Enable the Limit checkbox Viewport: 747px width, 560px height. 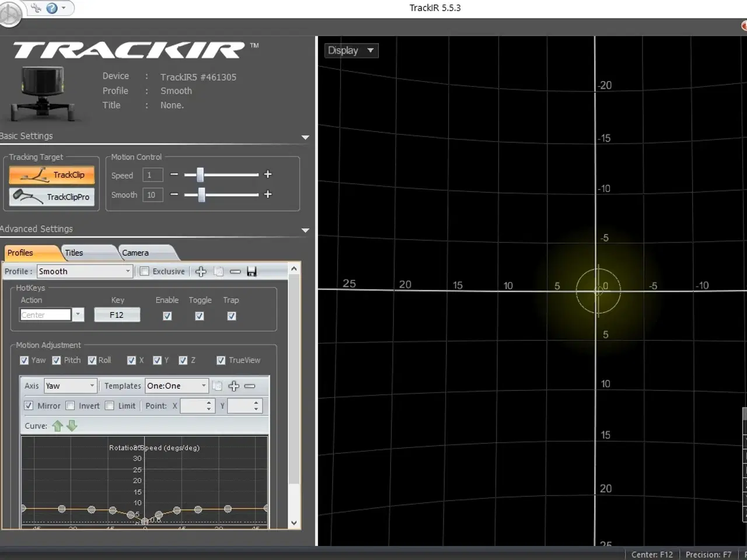[x=110, y=405]
